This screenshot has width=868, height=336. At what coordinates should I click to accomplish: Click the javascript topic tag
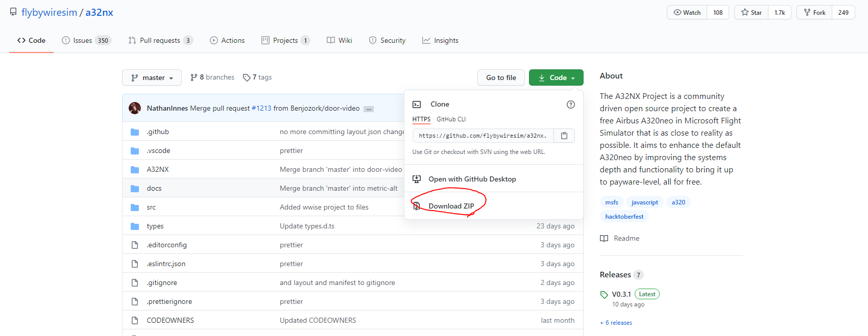pos(645,202)
